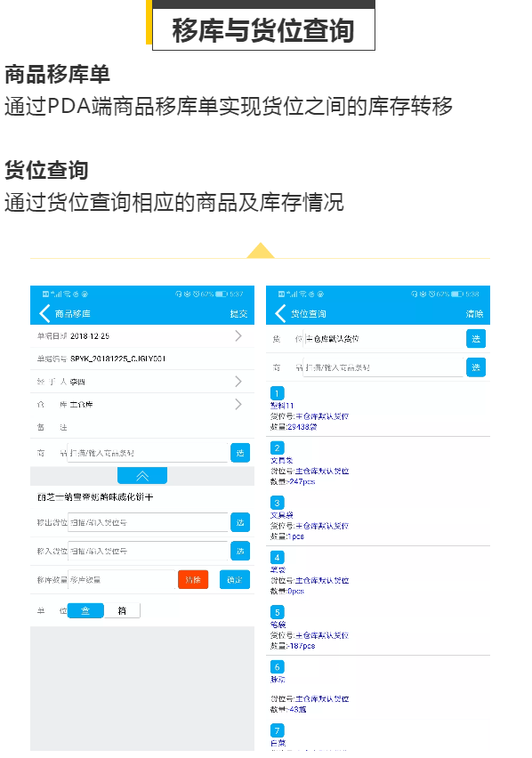Tap the 选 button beside 主仓库默认货位 location field

click(476, 338)
